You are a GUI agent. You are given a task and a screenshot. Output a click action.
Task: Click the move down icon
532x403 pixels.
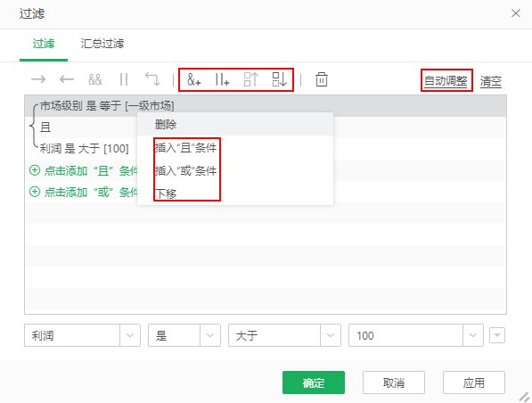[x=280, y=79]
